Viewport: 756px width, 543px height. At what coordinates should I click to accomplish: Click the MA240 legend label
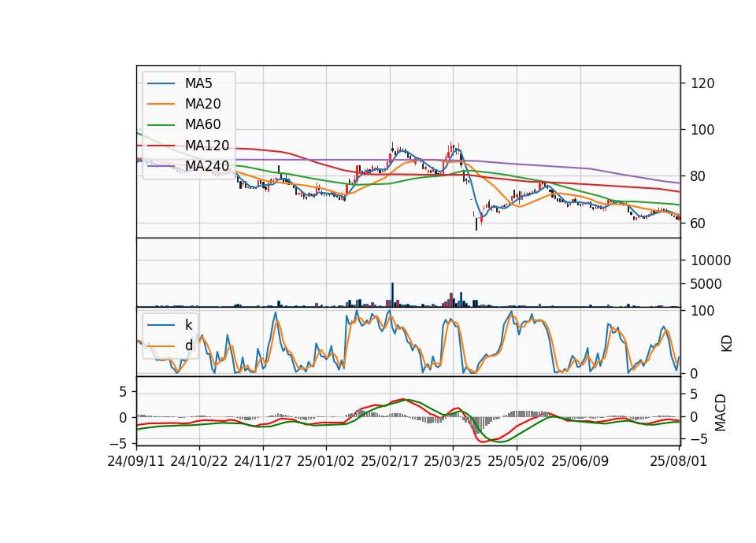207,166
